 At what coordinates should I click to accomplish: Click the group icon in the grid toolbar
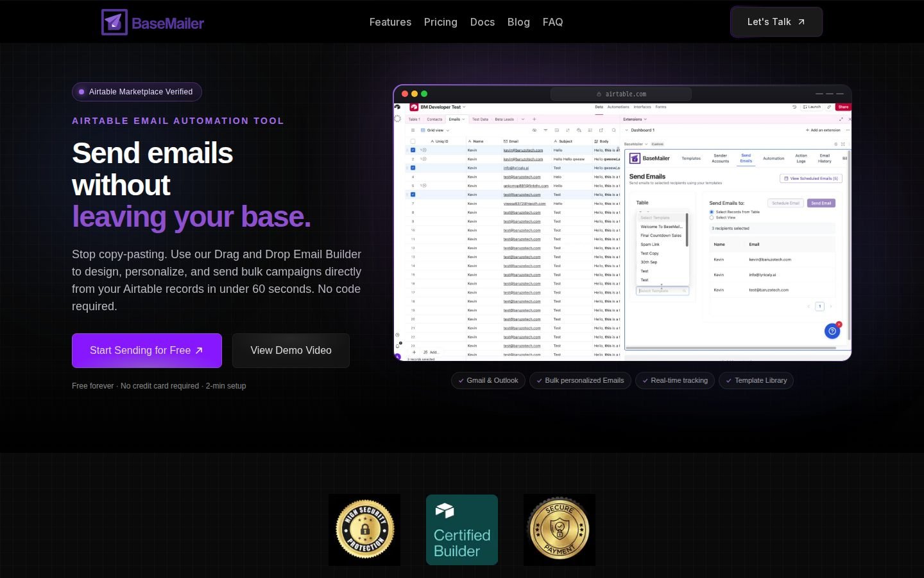point(556,130)
